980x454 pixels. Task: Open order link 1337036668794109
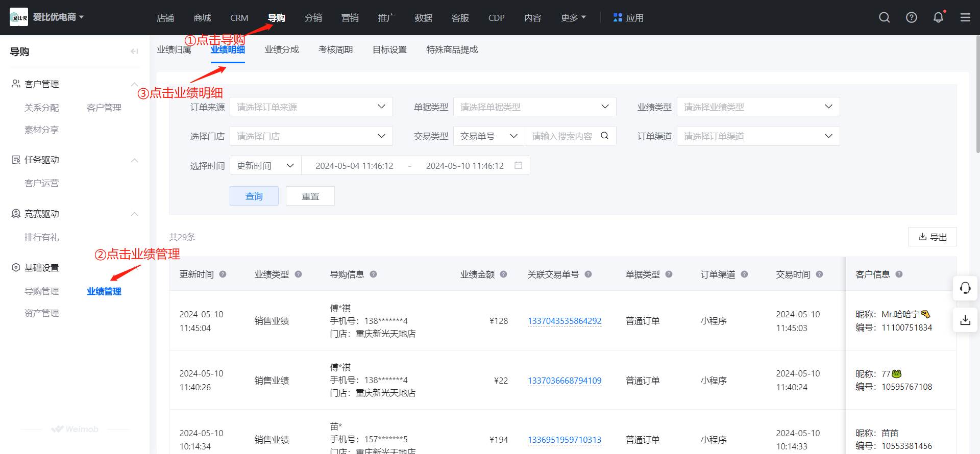coord(565,381)
